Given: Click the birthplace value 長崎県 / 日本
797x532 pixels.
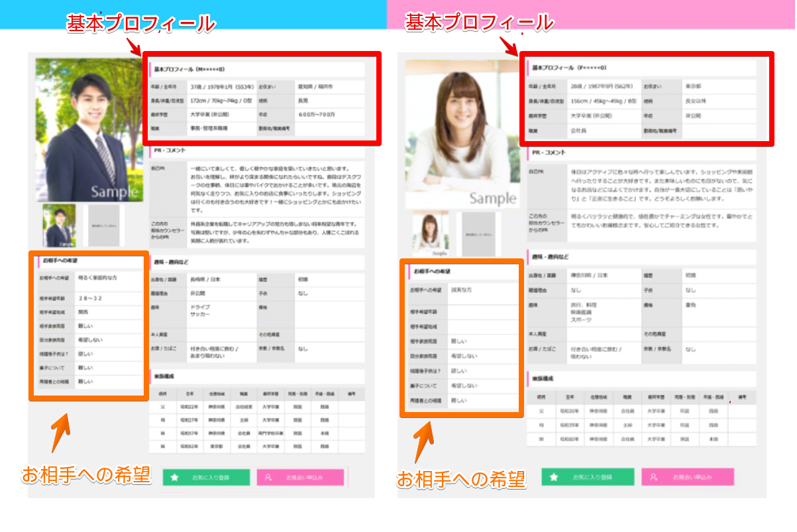Looking at the screenshot, I should click(x=206, y=280).
